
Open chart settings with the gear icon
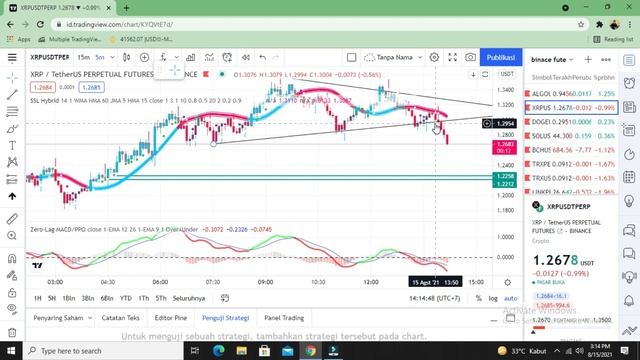point(434,58)
